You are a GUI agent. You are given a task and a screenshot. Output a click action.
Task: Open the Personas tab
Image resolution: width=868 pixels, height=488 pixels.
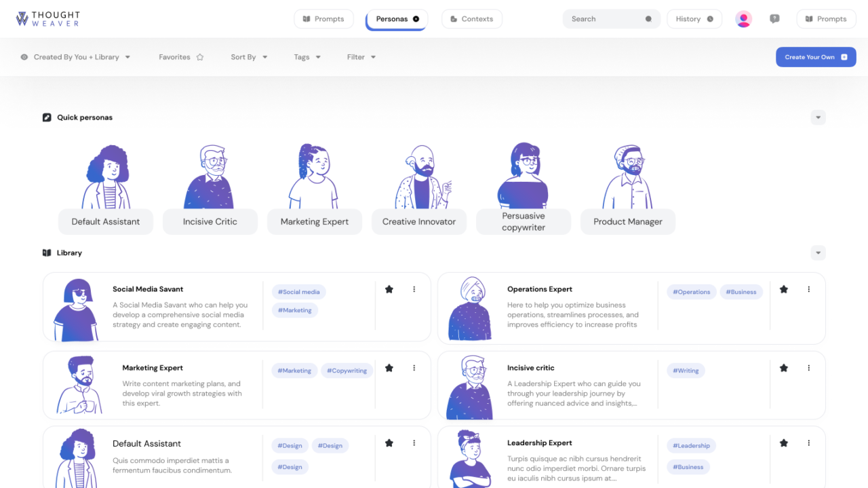[395, 18]
